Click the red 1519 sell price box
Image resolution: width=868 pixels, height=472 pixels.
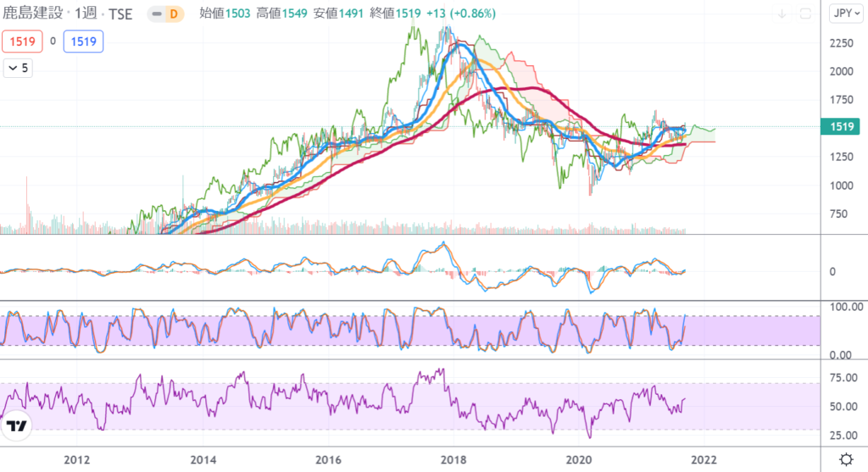click(x=22, y=42)
